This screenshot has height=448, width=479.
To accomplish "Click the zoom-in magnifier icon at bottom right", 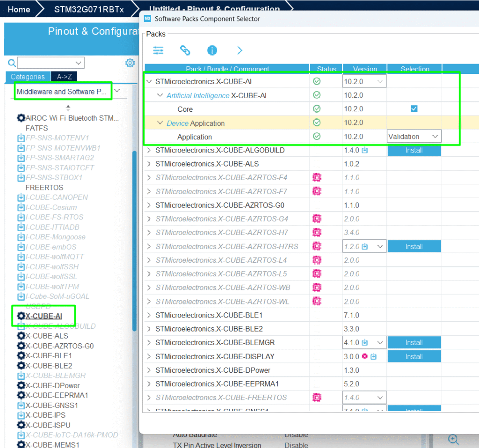I will tap(453, 439).
